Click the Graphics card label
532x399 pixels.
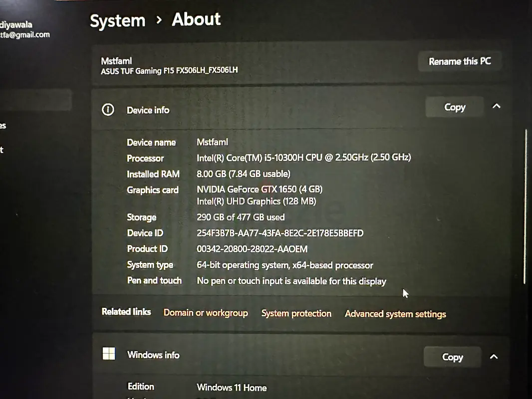153,190
